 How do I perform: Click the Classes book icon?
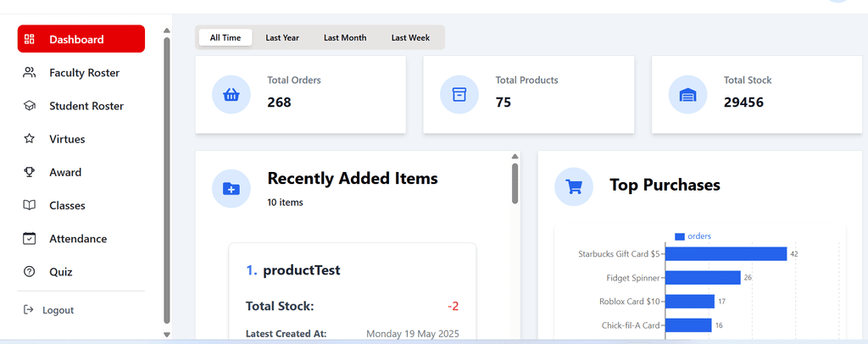click(30, 205)
